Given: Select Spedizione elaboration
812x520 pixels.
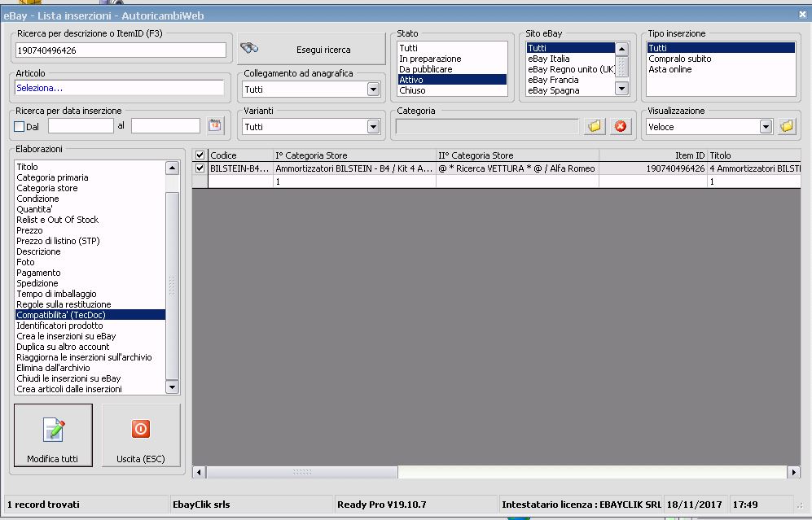Looking at the screenshot, I should click(x=90, y=283).
